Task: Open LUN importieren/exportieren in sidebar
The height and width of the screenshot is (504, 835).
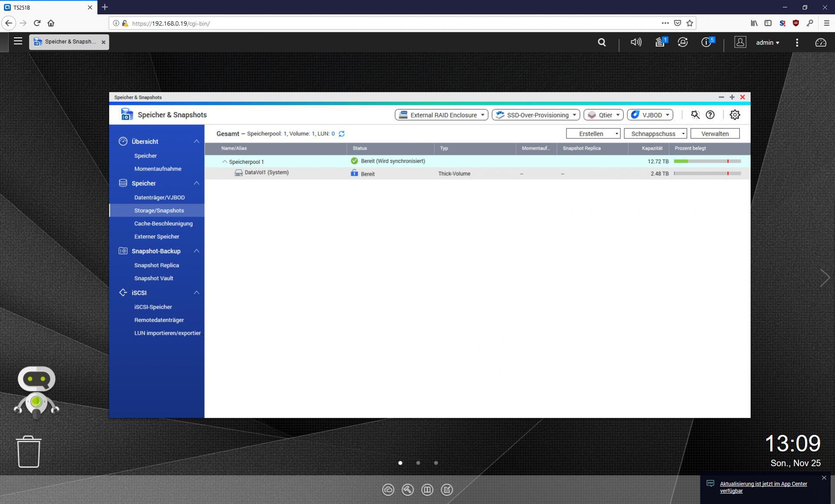Action: (x=168, y=333)
